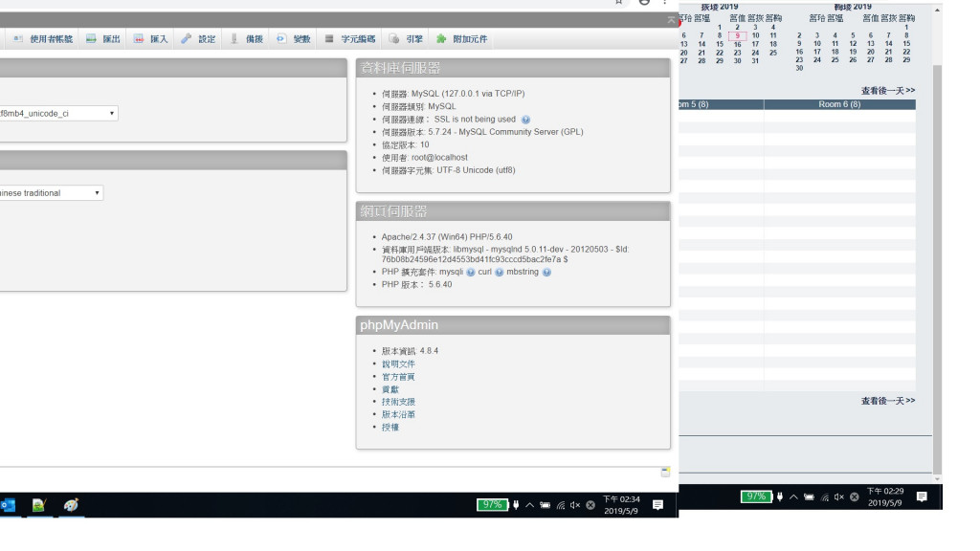Open the 說明文件 documentation link
The height and width of the screenshot is (551, 980).
click(x=398, y=364)
